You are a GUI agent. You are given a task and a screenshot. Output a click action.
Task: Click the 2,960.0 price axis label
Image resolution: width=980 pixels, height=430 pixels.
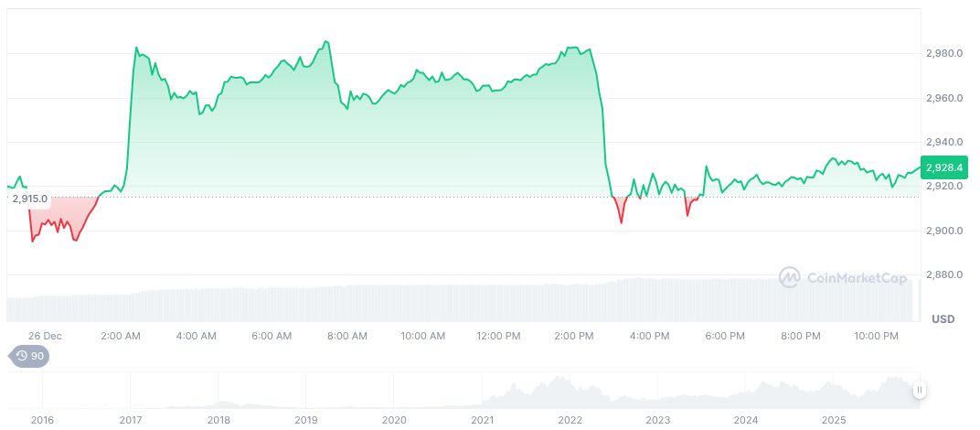coord(943,98)
